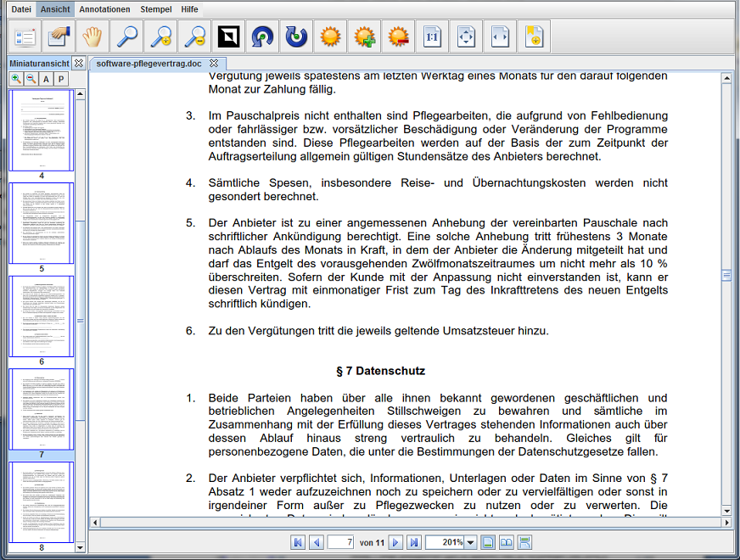740x560 pixels.
Task: Click thumbnail panel scrollbar handle
Action: click(81, 321)
